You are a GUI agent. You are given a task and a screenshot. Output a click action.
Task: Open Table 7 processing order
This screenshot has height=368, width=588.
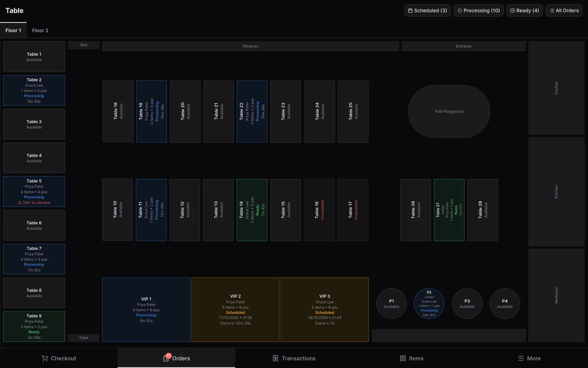click(x=34, y=259)
